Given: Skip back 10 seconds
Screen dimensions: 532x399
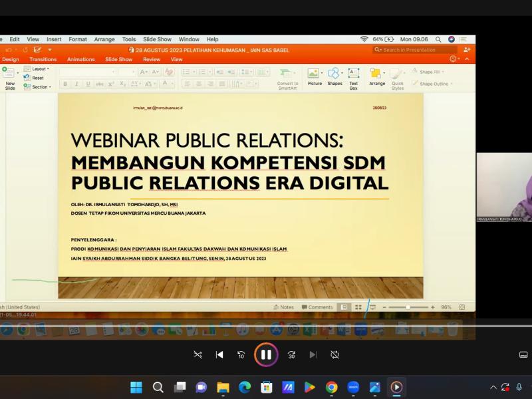Looking at the screenshot, I should point(241,354).
